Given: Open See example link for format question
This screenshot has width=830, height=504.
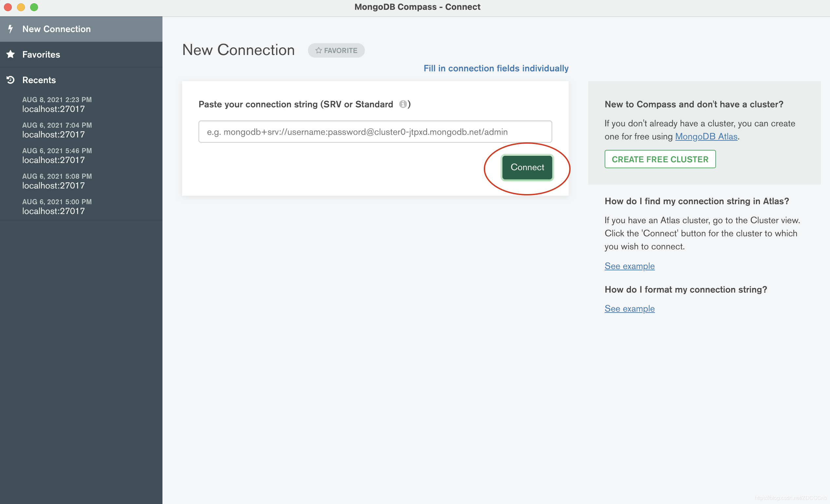Looking at the screenshot, I should tap(629, 308).
